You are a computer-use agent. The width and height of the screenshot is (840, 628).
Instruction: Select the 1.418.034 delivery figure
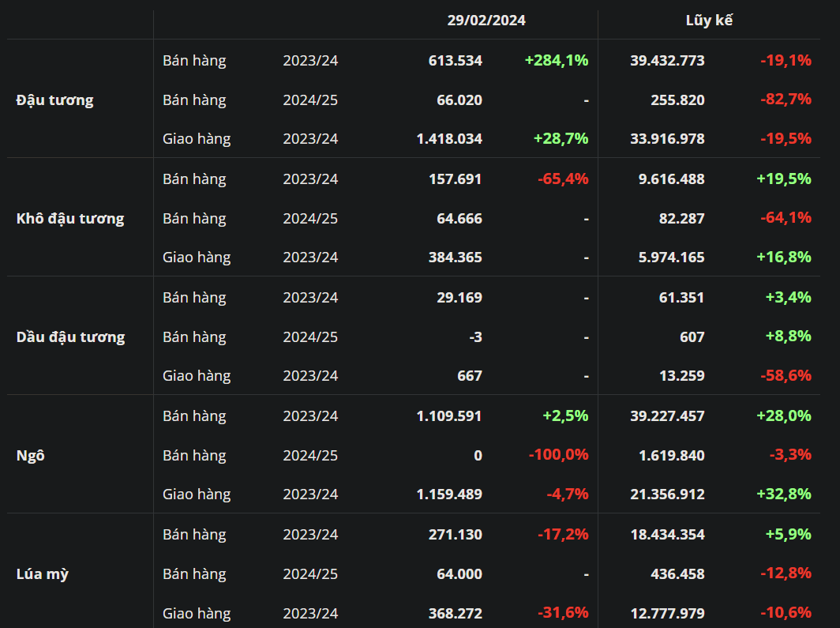449,139
